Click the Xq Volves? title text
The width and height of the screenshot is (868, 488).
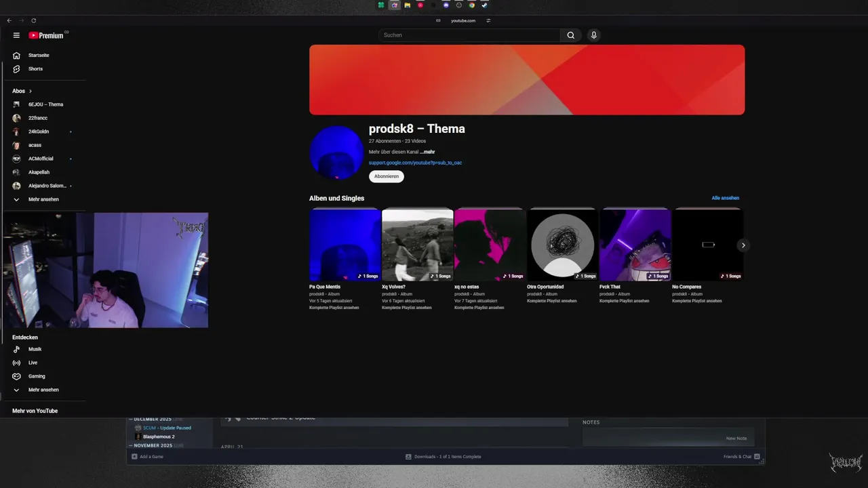coord(393,287)
